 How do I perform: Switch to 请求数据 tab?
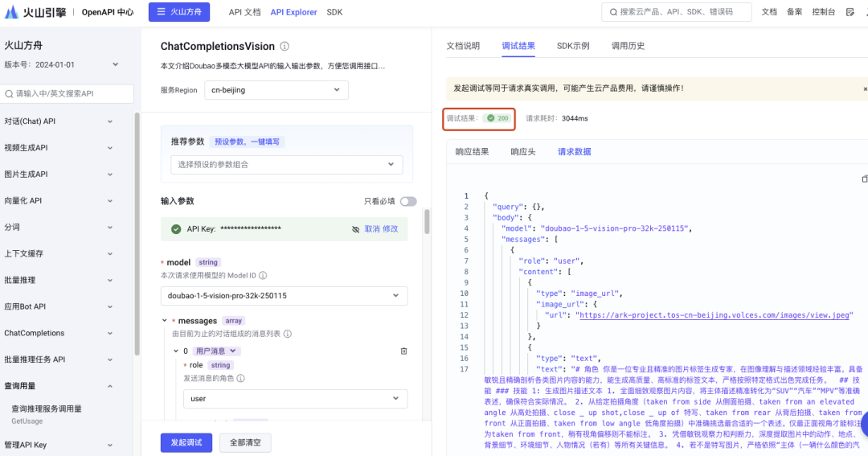click(574, 152)
